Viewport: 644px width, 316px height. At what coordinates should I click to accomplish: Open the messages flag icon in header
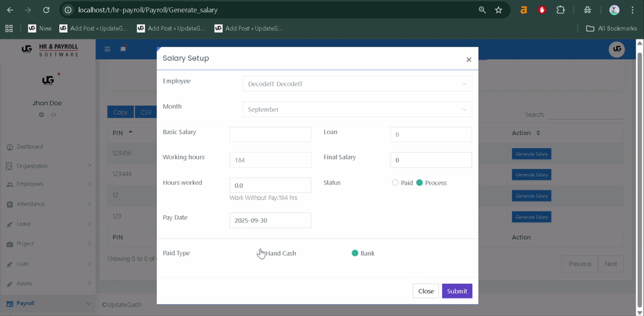[123, 49]
